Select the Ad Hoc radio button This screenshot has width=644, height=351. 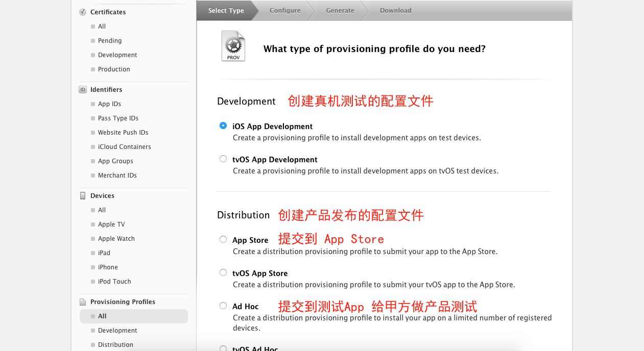[223, 306]
